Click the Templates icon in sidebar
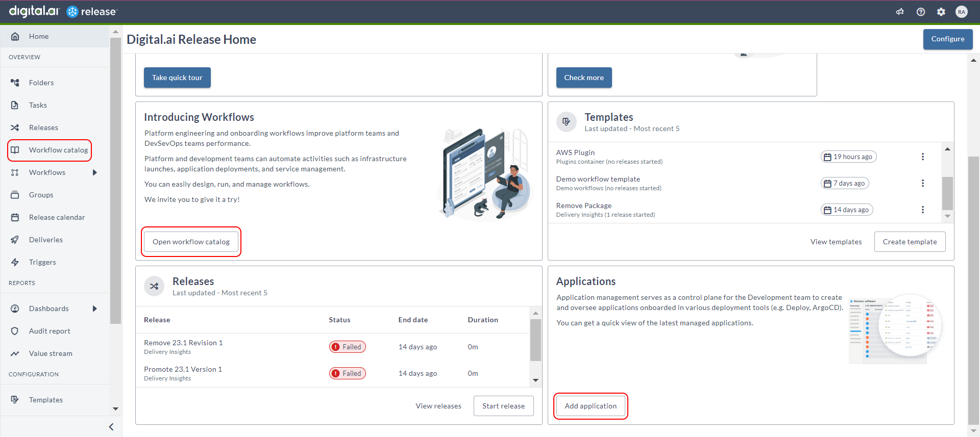Image resolution: width=980 pixels, height=437 pixels. [x=15, y=400]
